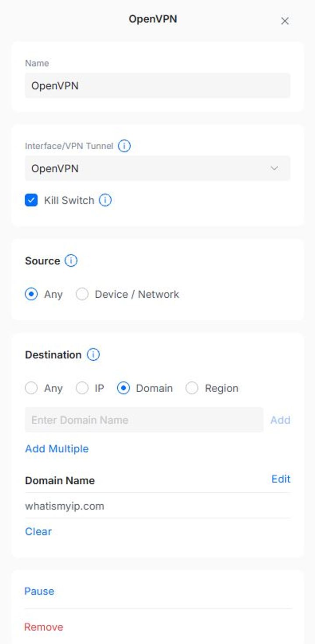Screen dimensions: 315x644
Task: Open the Interface/VPN Tunnel dropdown
Action: (157, 169)
